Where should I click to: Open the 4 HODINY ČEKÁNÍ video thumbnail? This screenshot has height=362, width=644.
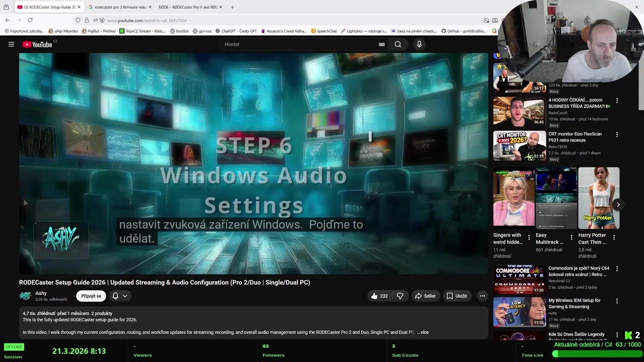(x=519, y=111)
